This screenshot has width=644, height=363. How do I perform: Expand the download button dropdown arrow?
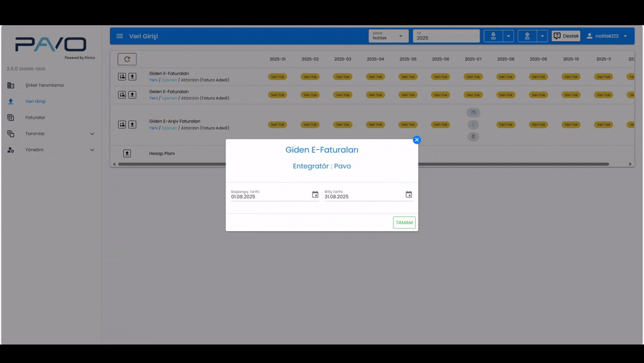click(508, 36)
